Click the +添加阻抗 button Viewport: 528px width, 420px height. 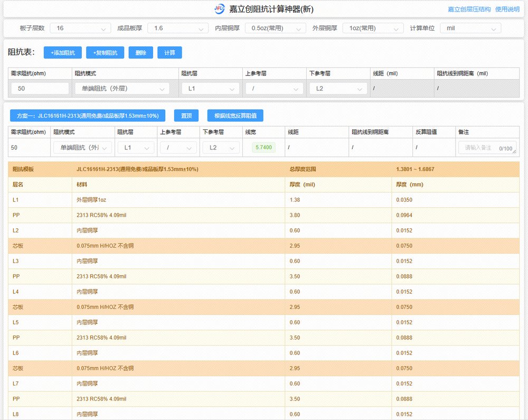62,53
